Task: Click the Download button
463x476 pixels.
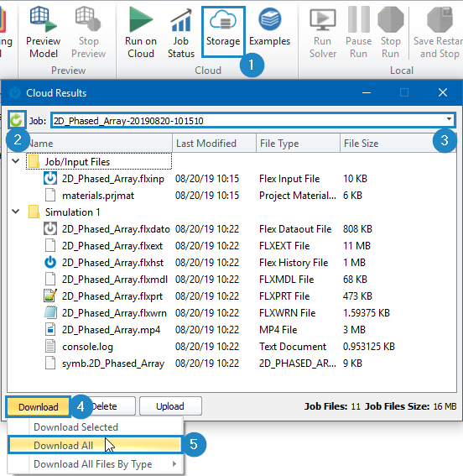Action: (39, 406)
